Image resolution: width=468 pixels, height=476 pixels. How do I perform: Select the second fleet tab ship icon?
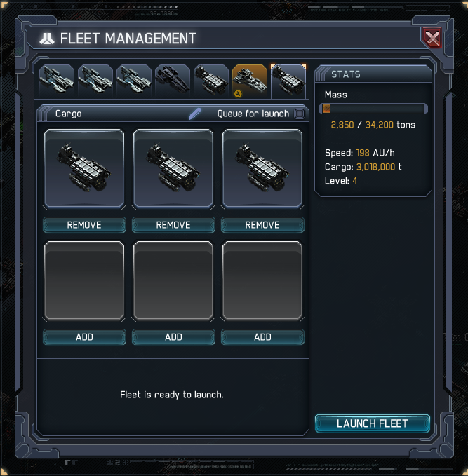pyautogui.click(x=95, y=81)
